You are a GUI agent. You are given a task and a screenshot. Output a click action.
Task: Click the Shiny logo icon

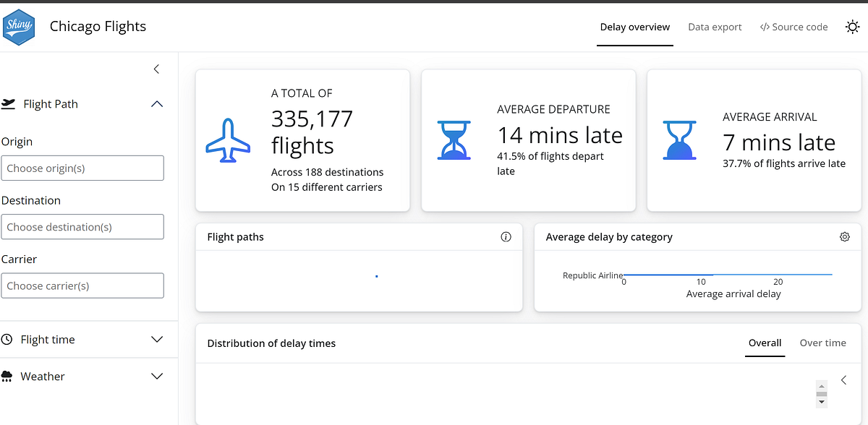(x=19, y=27)
